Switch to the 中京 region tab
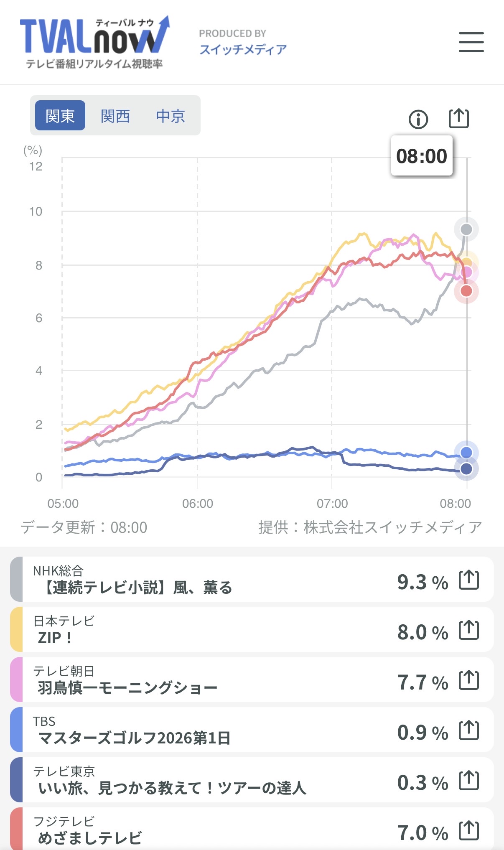 coord(171,116)
